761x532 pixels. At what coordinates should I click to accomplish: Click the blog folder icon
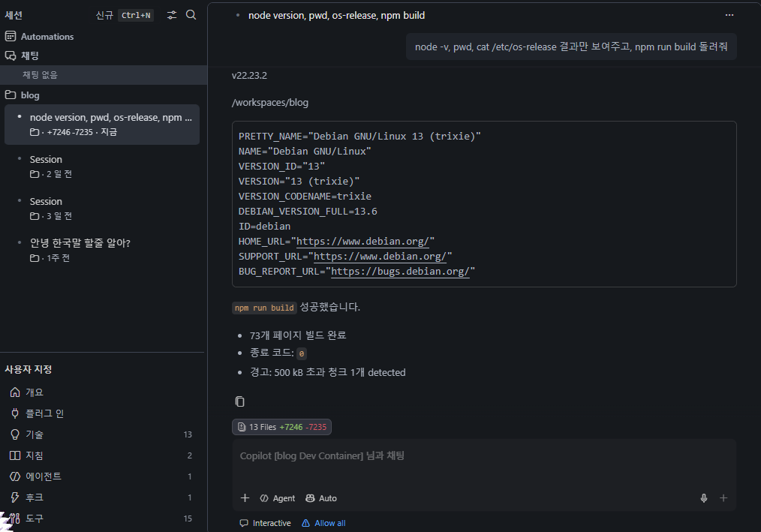pyautogui.click(x=11, y=95)
